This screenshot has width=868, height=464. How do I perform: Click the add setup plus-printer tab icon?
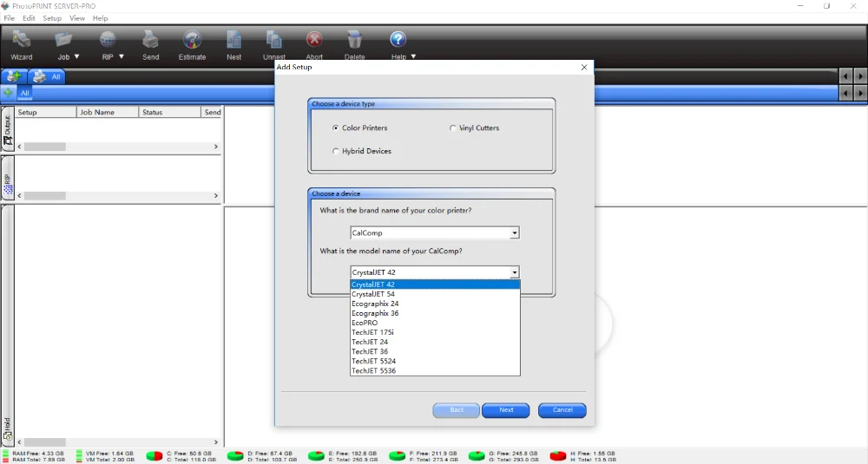(14, 76)
